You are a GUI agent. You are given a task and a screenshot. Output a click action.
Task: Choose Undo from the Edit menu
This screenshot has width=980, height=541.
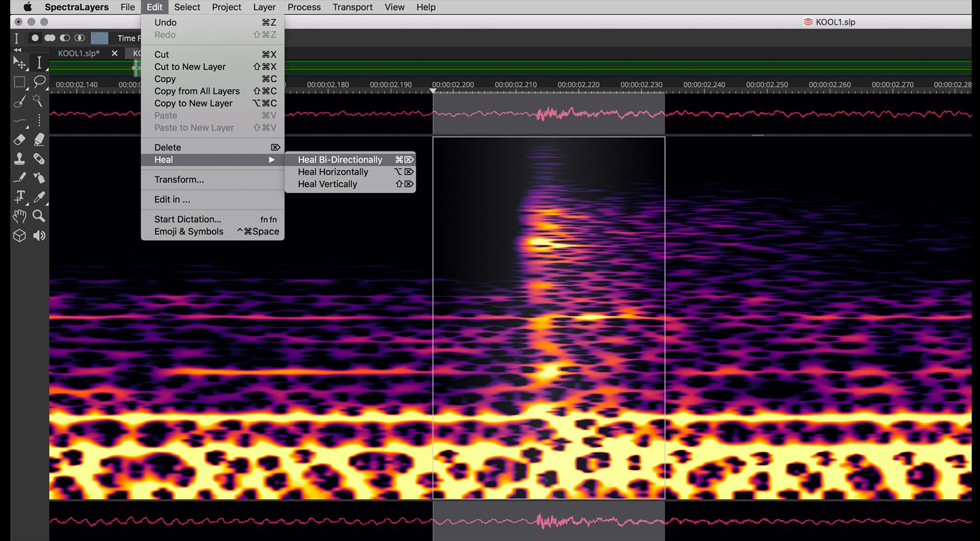tap(213, 22)
